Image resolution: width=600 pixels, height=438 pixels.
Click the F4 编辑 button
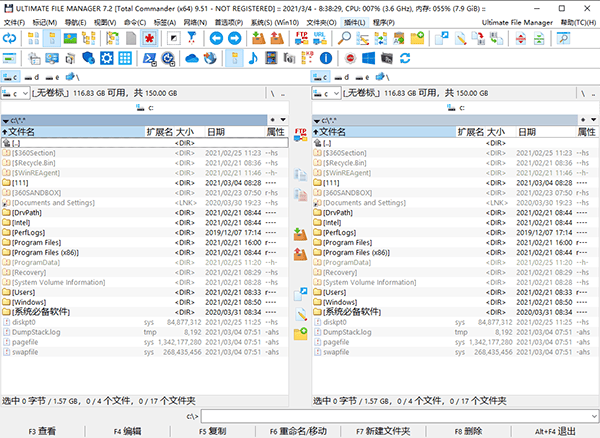click(127, 431)
